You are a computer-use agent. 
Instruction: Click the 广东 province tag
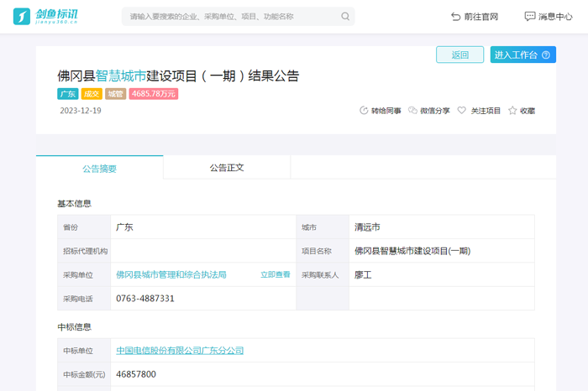coord(68,94)
